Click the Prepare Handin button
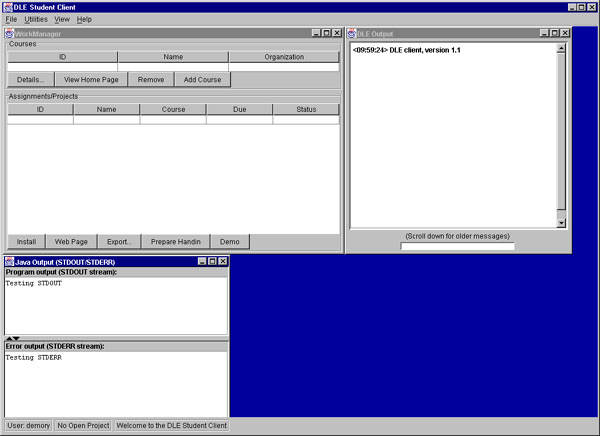Image resolution: width=600 pixels, height=436 pixels. tap(176, 242)
